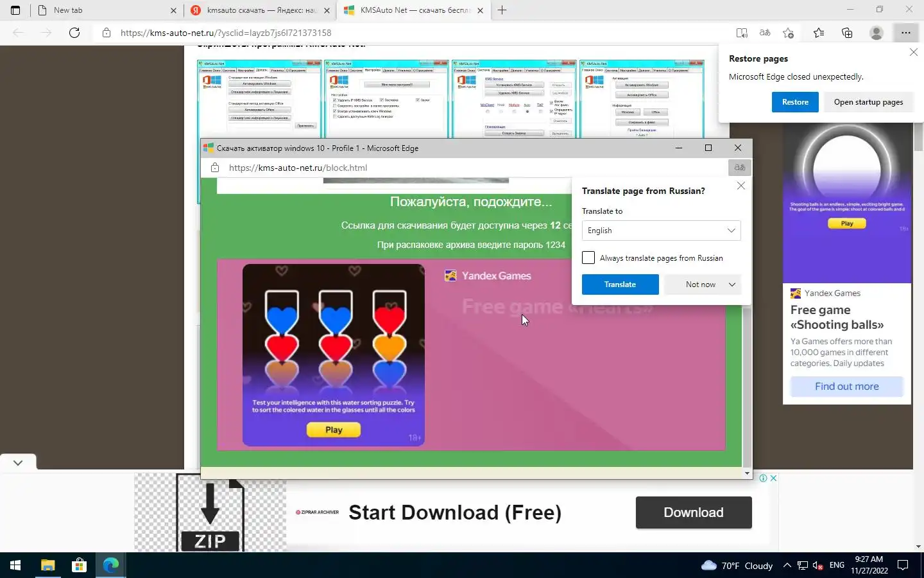Click the main browser address bar URL
Image resolution: width=924 pixels, height=578 pixels.
(x=226, y=33)
